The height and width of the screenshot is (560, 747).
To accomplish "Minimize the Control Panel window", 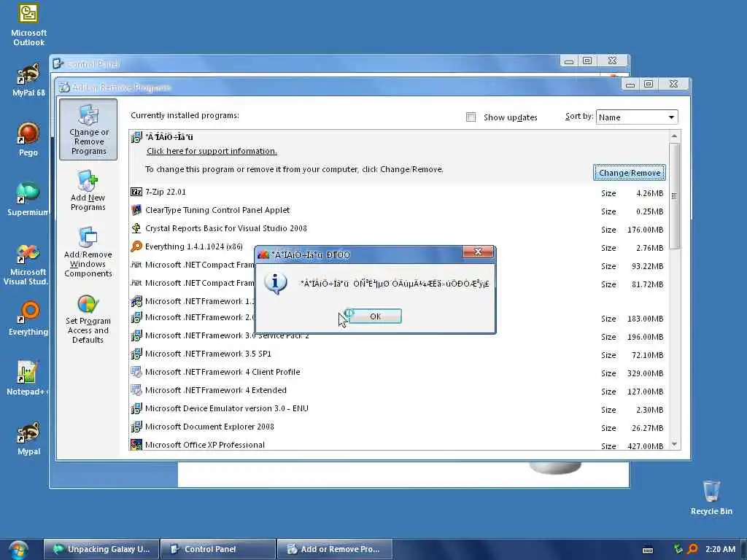I will tap(569, 61).
